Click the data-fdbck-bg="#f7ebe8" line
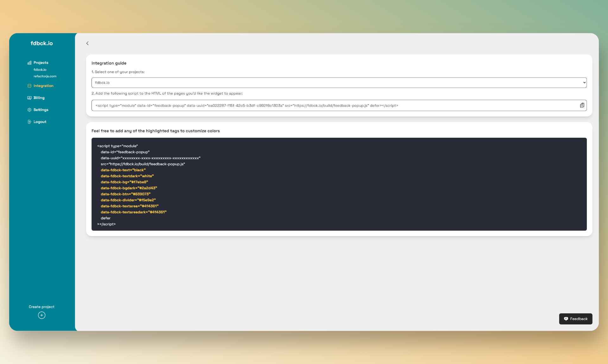Viewport: 608px width, 364px height. (x=124, y=182)
